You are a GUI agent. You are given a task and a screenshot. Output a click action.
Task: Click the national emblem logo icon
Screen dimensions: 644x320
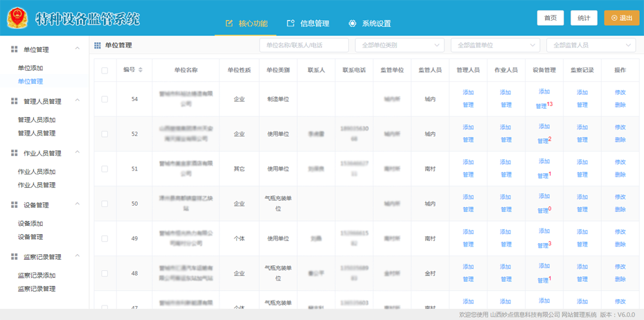[x=17, y=18]
